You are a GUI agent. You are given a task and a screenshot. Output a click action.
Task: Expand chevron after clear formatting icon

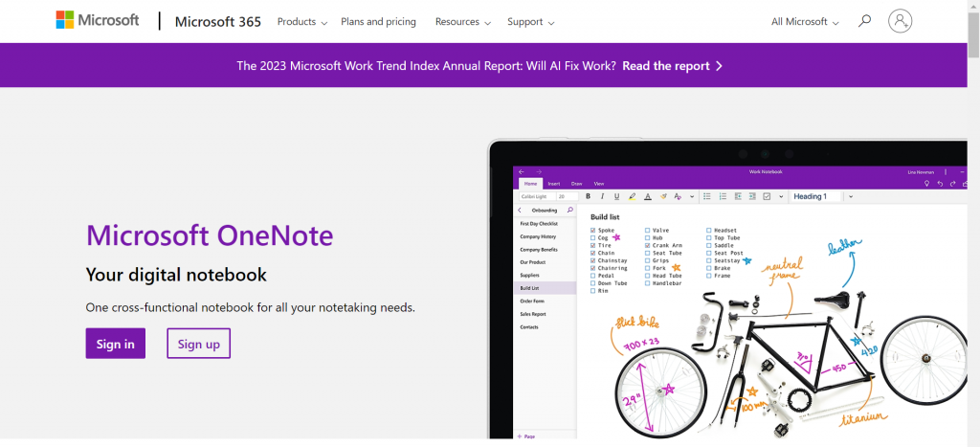pyautogui.click(x=692, y=196)
